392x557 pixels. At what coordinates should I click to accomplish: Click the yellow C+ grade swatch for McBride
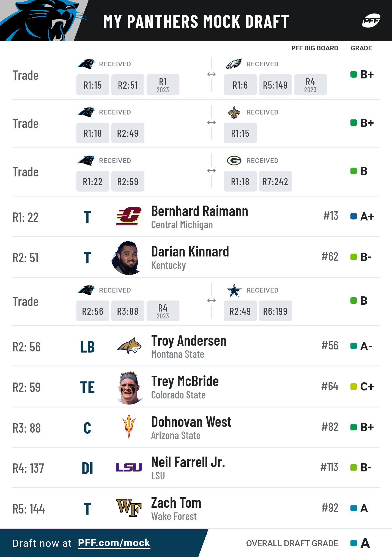coord(353,386)
